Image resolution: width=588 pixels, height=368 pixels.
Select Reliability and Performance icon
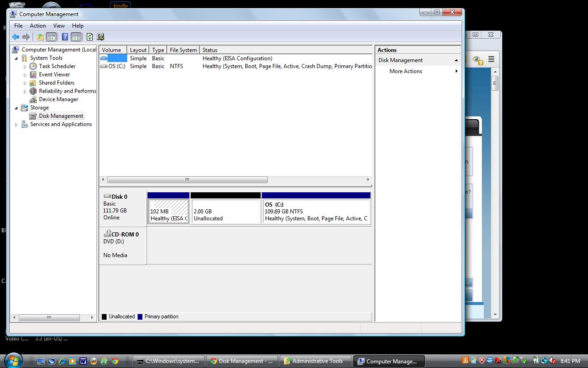click(x=33, y=91)
